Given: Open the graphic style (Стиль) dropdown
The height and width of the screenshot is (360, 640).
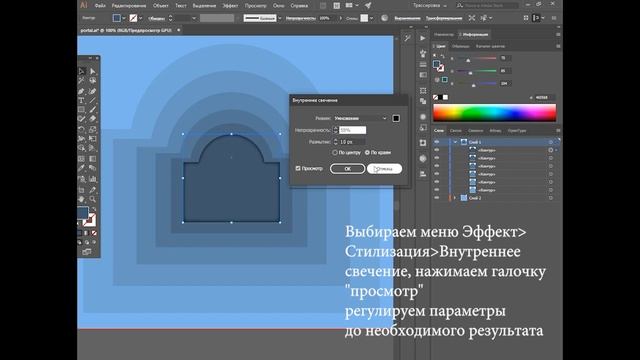Looking at the screenshot, I should [x=371, y=18].
